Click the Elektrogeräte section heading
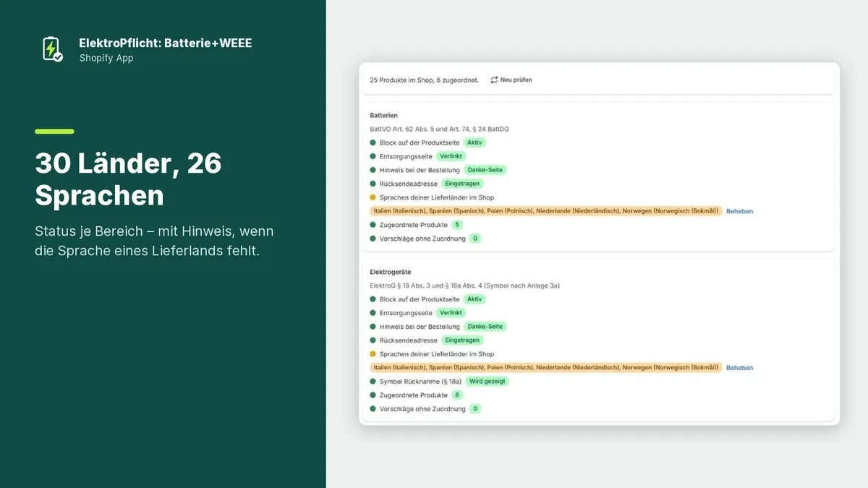 point(391,273)
